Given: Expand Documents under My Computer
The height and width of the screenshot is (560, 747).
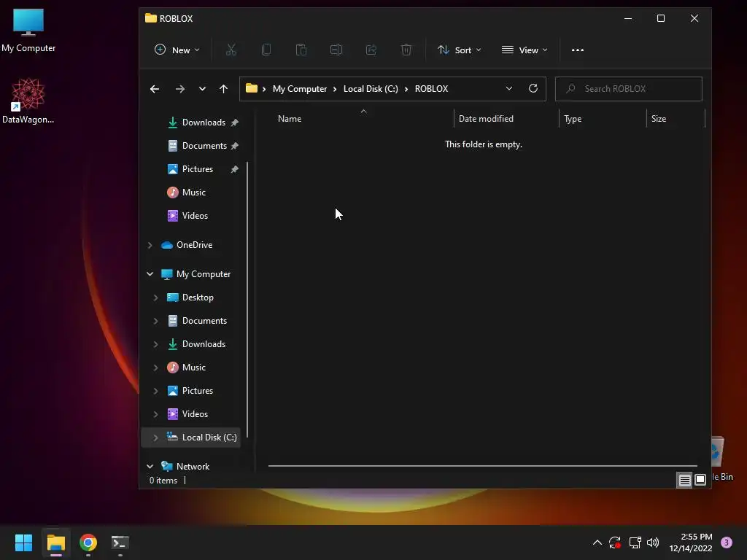Looking at the screenshot, I should click(x=156, y=321).
